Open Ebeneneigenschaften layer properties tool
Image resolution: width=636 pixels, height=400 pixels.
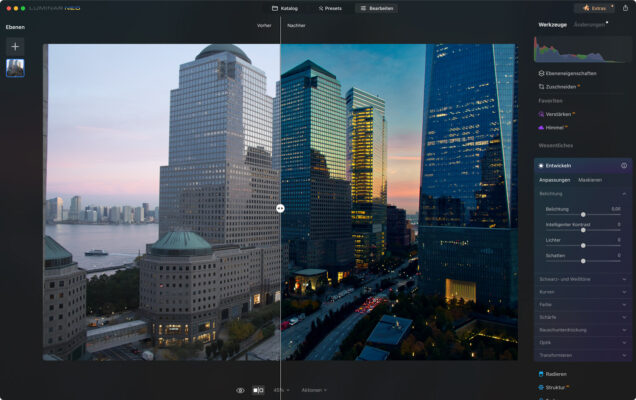567,73
